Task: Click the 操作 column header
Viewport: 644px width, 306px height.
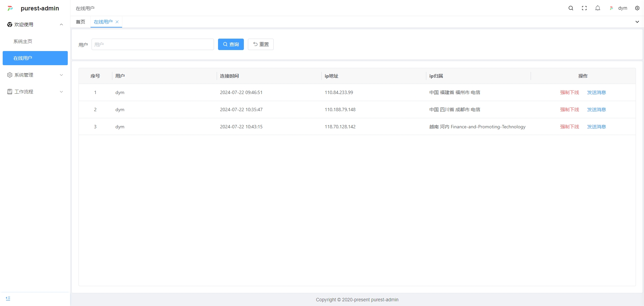Action: [x=583, y=76]
